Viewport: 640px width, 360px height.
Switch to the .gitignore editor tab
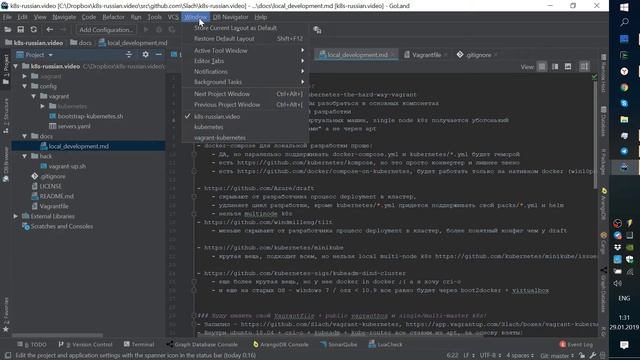(x=476, y=55)
